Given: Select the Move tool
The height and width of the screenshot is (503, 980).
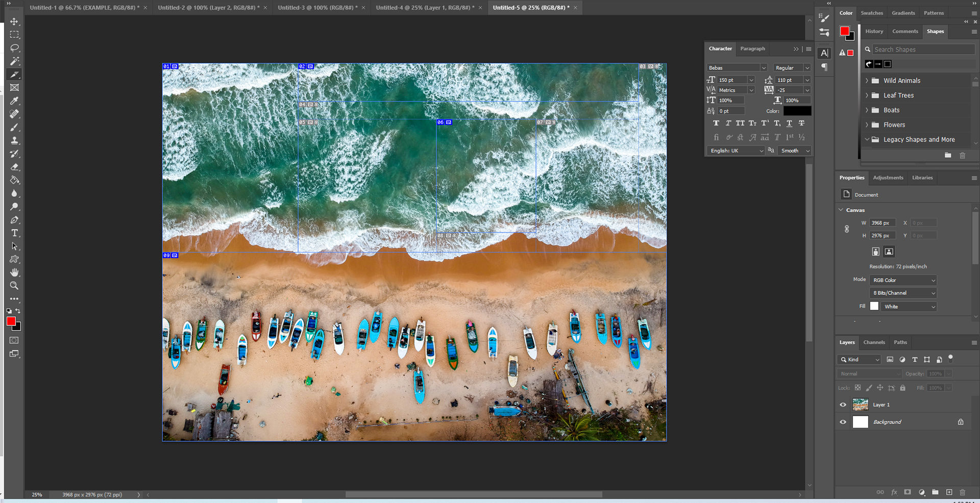Looking at the screenshot, I should click(x=14, y=21).
